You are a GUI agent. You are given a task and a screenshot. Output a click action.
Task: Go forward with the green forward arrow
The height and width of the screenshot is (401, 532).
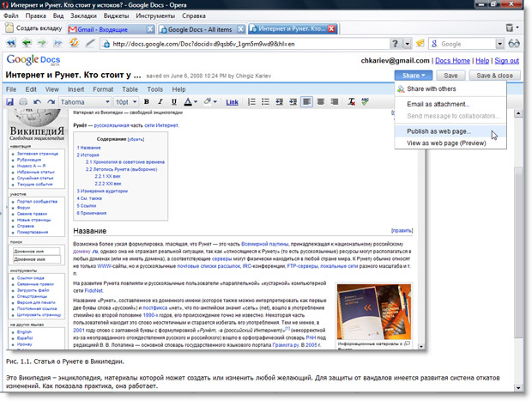(42, 43)
